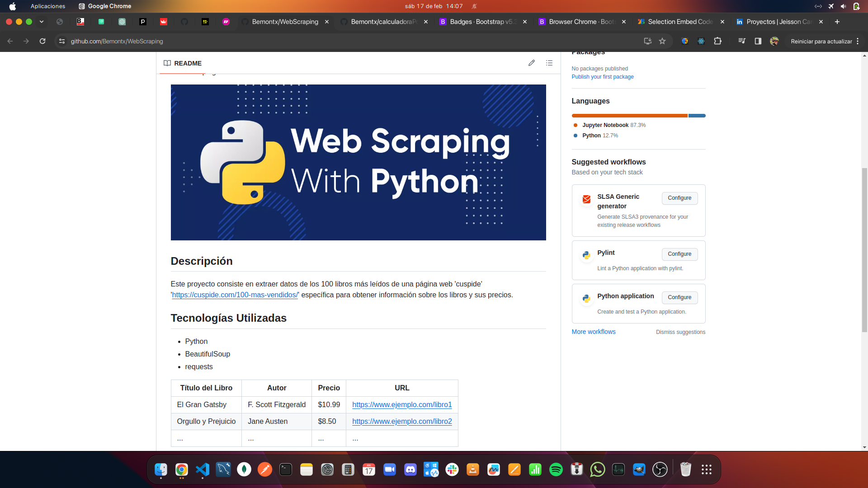Click the page vertical scrollbar
868x488 pixels.
(x=864, y=250)
